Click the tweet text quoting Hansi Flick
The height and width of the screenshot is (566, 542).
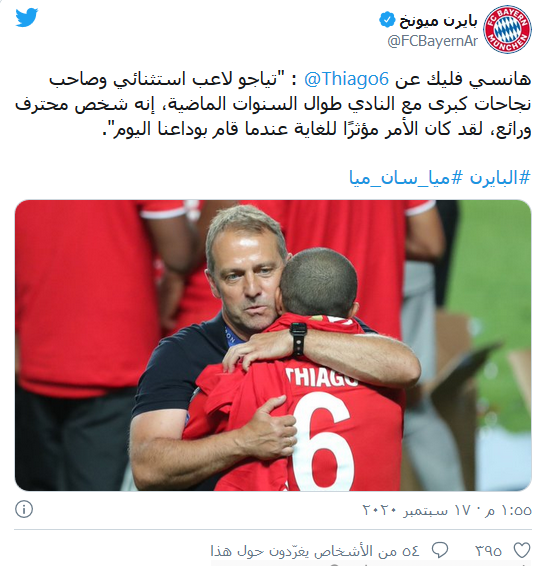coord(273,104)
